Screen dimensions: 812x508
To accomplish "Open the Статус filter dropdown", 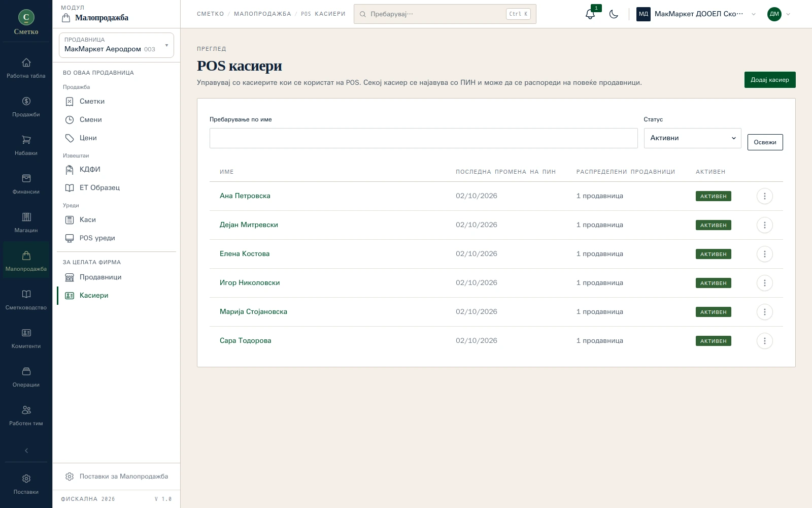I will (692, 138).
